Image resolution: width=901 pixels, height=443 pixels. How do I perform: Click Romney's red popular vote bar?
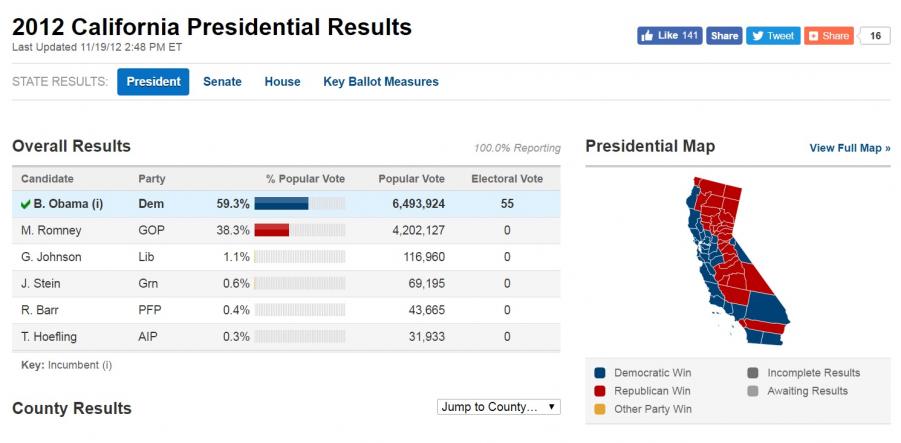click(x=272, y=230)
